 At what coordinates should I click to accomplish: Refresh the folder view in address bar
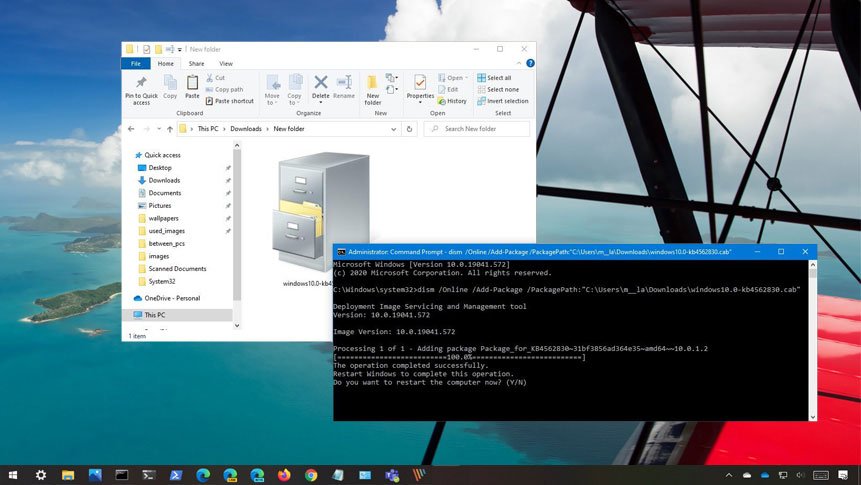click(409, 129)
